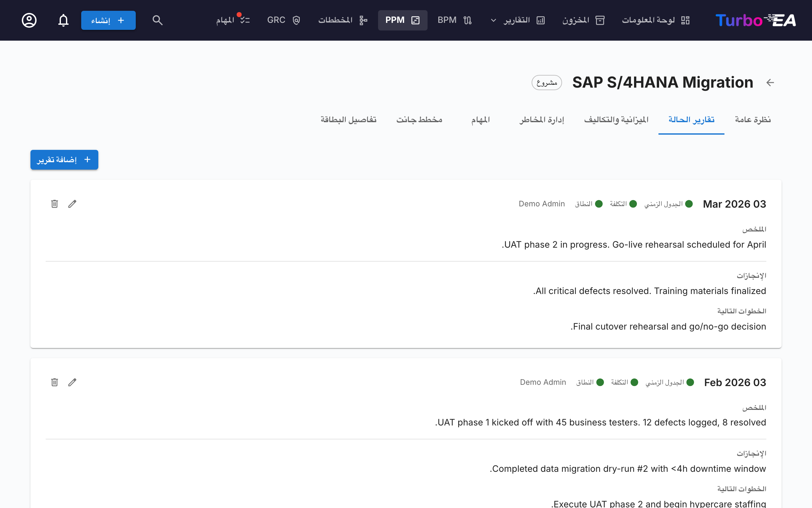Click the إنشاء create button
Viewport: 812px width, 508px height.
pos(108,20)
